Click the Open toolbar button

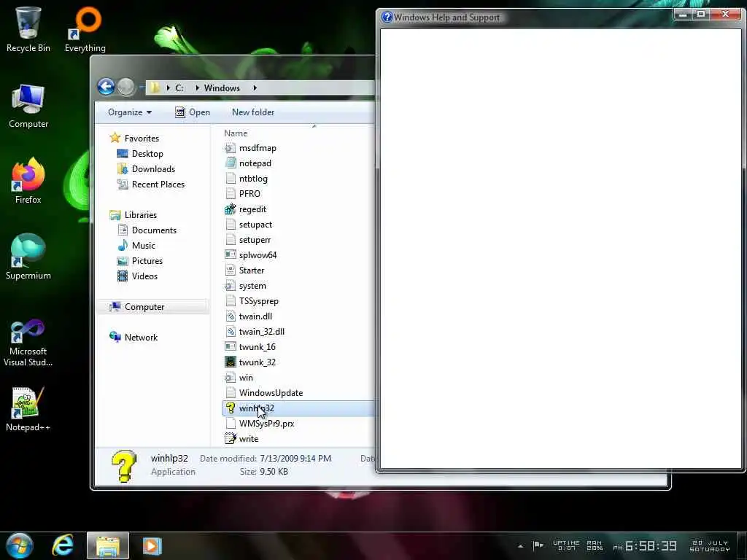(x=193, y=112)
